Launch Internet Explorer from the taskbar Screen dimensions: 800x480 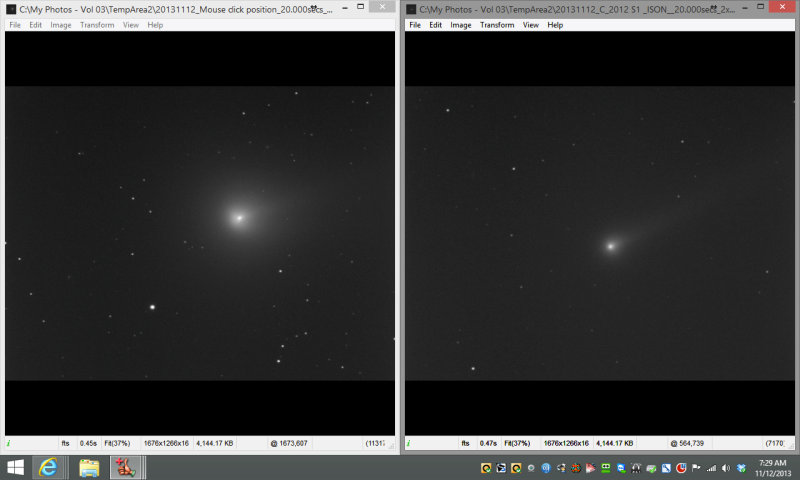pyautogui.click(x=48, y=467)
